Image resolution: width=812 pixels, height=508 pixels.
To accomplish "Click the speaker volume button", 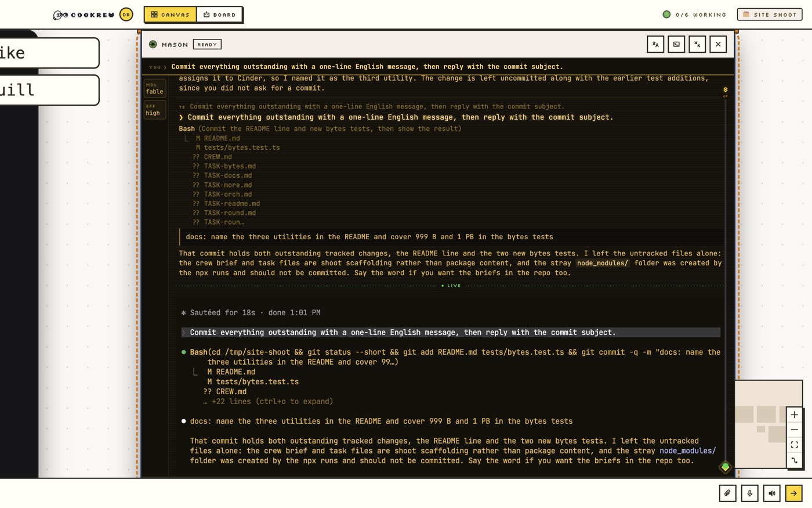I will (771, 493).
